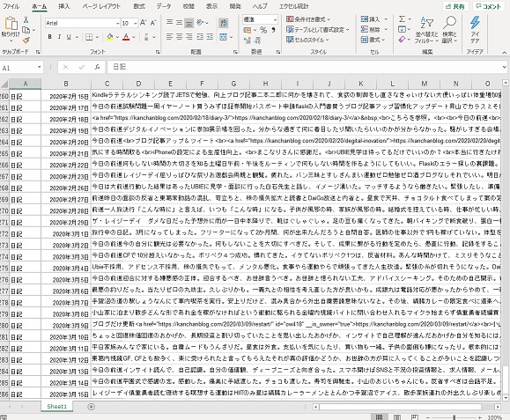Click Insert cells button
The height and width of the screenshot is (420, 510).
[x=374, y=19]
